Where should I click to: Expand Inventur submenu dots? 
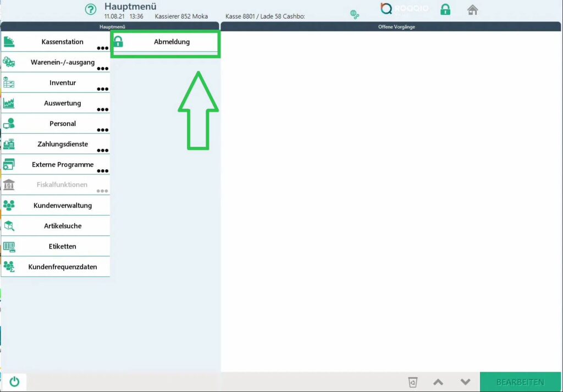click(102, 89)
